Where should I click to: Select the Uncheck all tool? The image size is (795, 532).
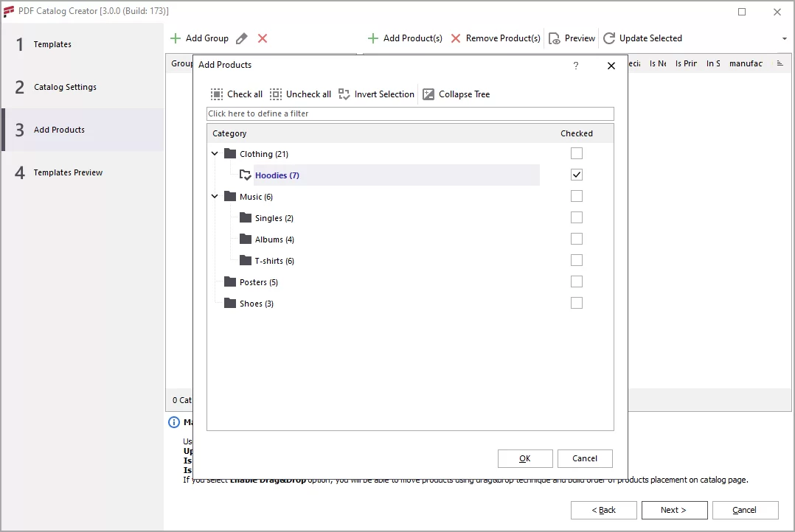(x=300, y=94)
